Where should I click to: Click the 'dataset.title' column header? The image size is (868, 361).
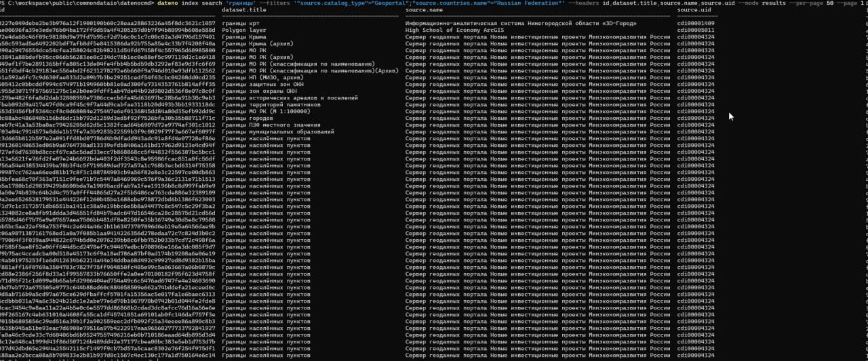[x=245, y=10]
